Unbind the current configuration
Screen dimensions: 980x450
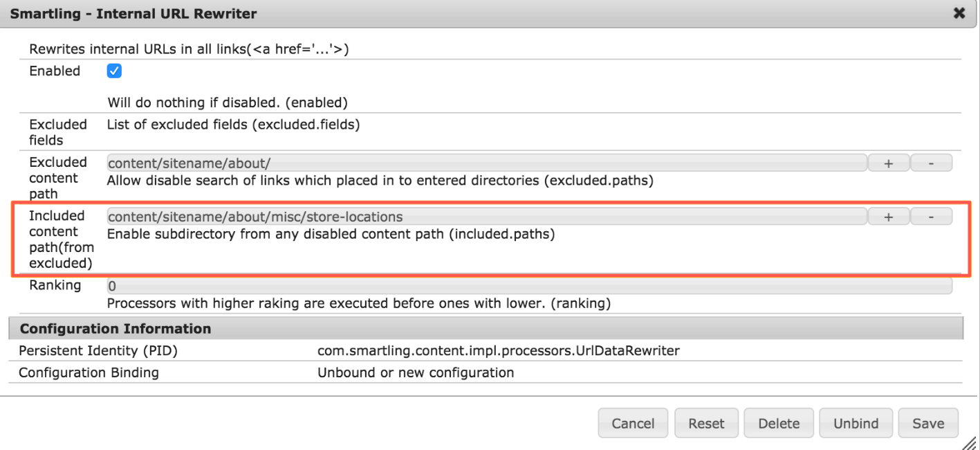856,422
